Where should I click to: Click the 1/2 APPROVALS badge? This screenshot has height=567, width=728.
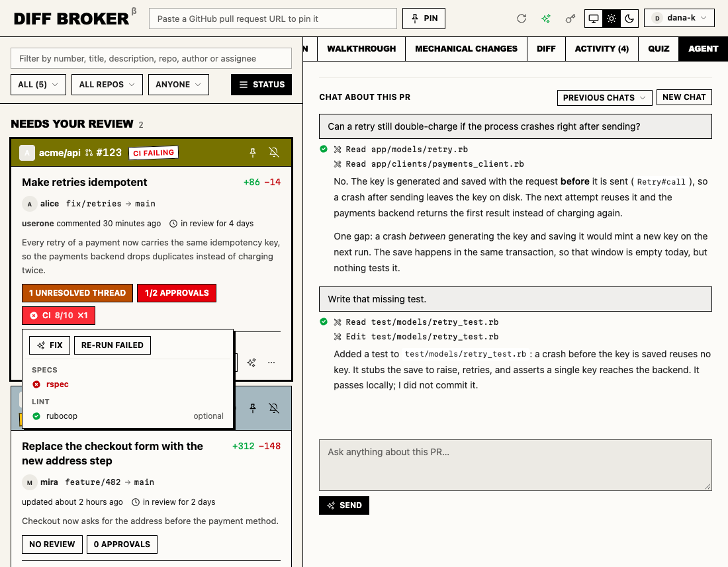click(177, 293)
